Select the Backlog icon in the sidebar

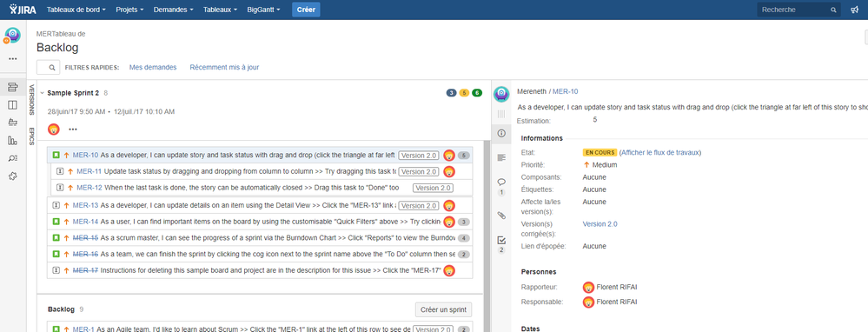point(13,87)
